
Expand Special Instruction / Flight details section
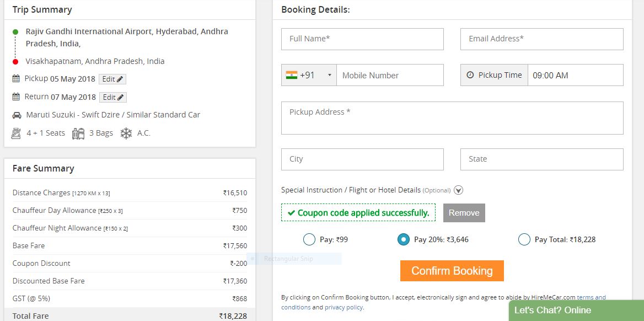pos(458,190)
